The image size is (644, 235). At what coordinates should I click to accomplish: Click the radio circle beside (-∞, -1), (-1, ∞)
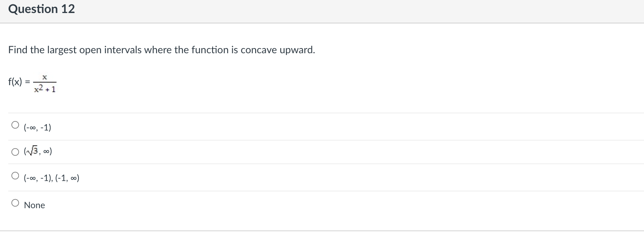(15, 175)
